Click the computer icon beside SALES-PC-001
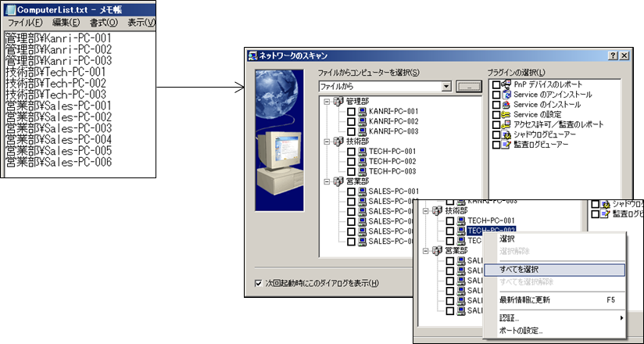 click(x=362, y=191)
